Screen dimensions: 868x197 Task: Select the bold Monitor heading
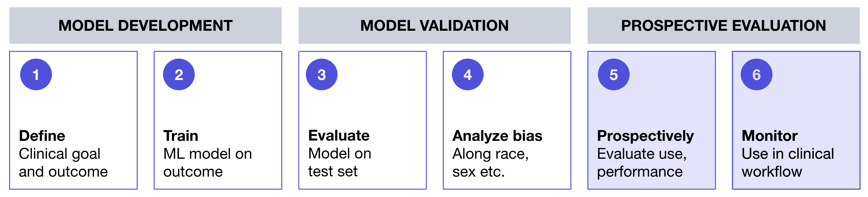click(770, 136)
